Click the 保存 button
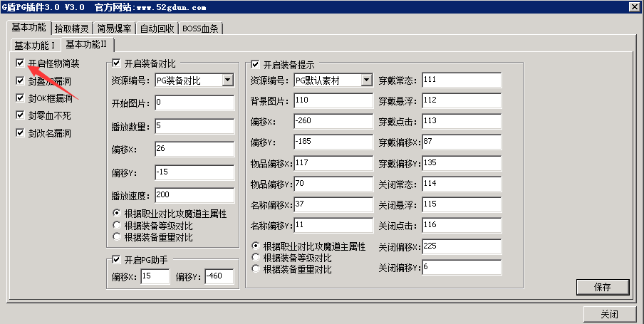The height and width of the screenshot is (324, 644). tap(603, 287)
